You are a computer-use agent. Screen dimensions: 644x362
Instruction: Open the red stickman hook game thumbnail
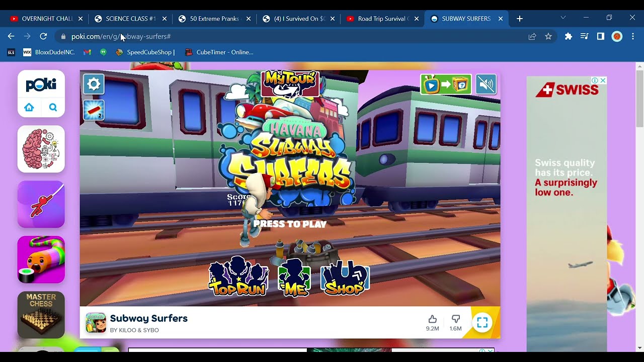41,205
